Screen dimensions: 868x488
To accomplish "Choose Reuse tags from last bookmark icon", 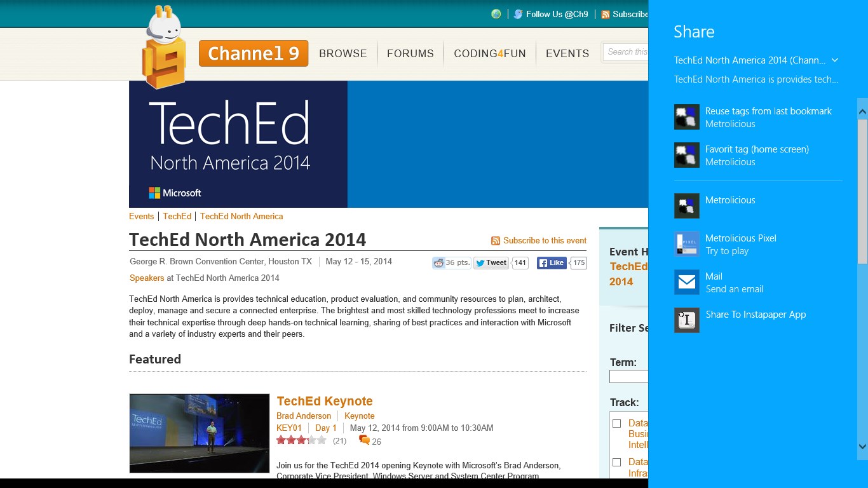I will point(687,117).
